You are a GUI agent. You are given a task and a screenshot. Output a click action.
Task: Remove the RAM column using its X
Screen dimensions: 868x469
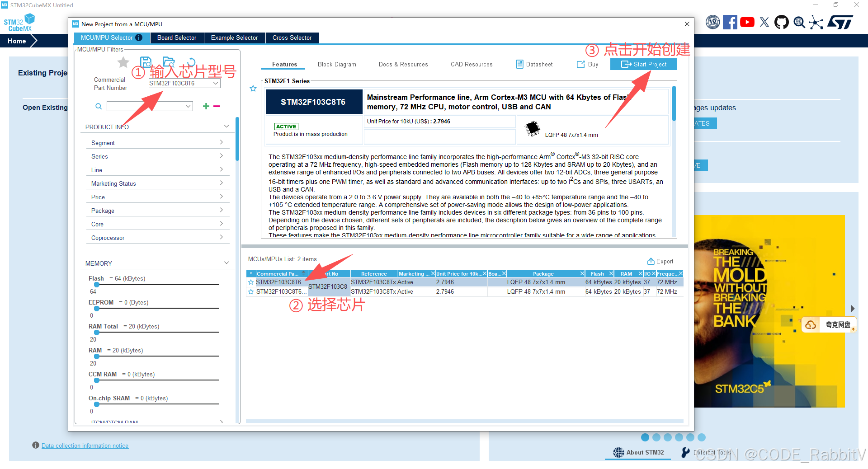pos(641,273)
